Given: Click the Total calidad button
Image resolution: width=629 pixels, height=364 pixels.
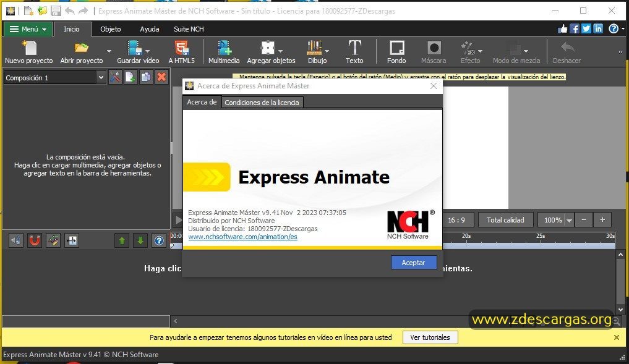Looking at the screenshot, I should pyautogui.click(x=505, y=220).
